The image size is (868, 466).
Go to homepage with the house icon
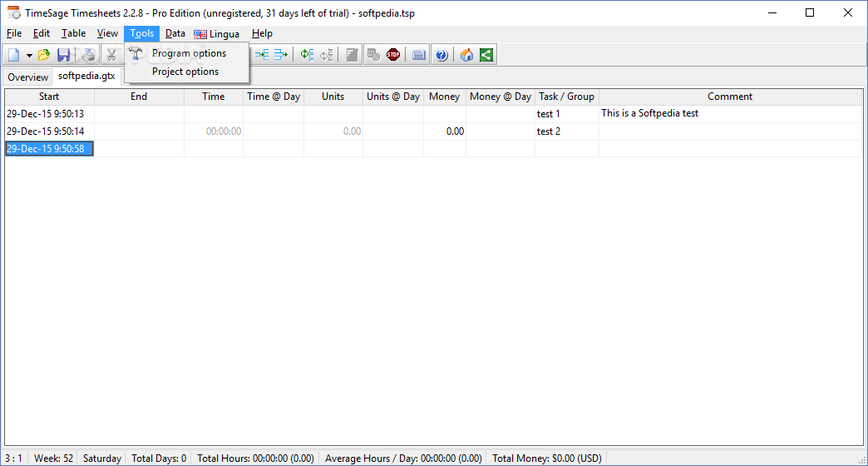tap(466, 55)
